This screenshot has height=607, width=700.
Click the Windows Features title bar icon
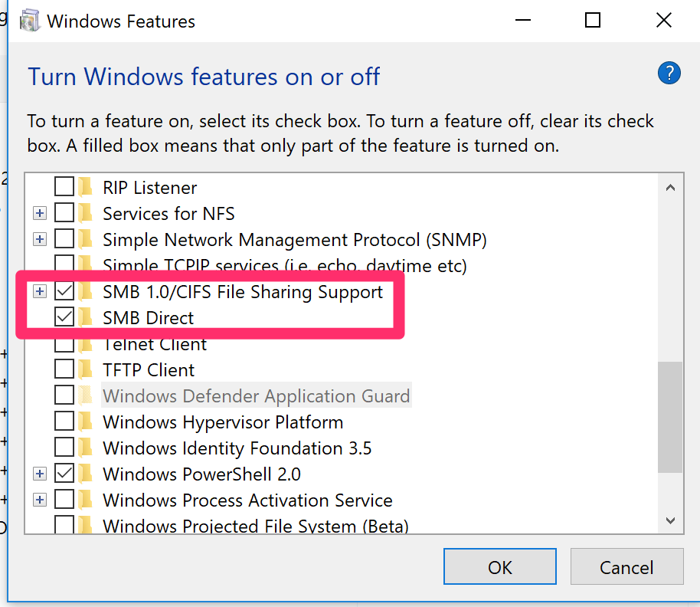tap(29, 21)
